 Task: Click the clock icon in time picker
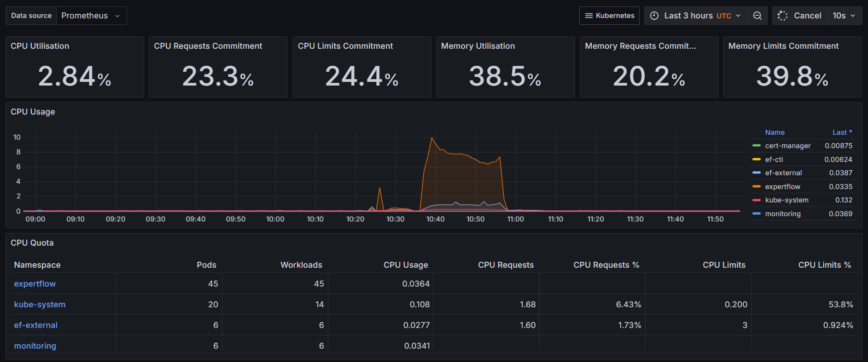tap(654, 16)
